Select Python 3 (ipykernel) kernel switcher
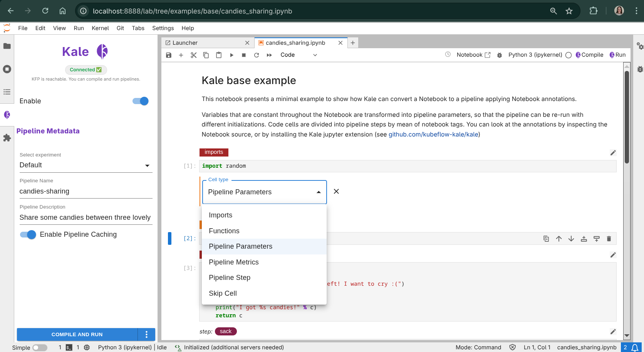This screenshot has width=644, height=352. [535, 55]
